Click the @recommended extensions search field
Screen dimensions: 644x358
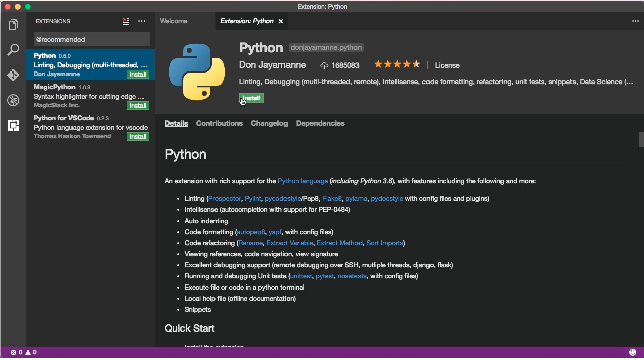(92, 39)
